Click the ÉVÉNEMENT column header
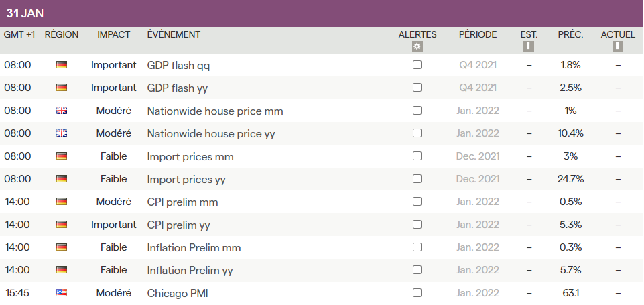The height and width of the screenshot is (305, 644). point(174,34)
